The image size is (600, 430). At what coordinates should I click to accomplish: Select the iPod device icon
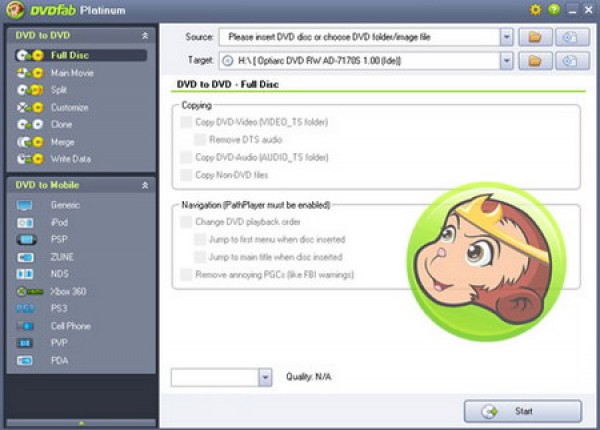click(25, 223)
